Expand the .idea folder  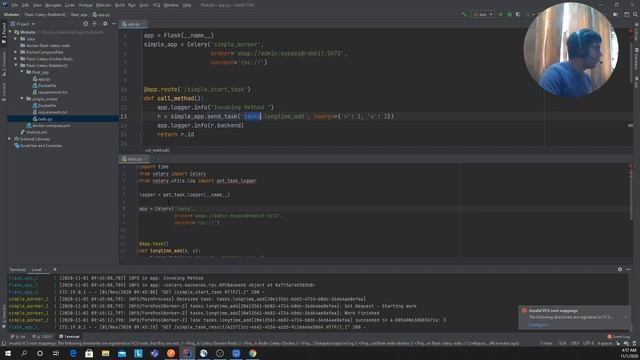click(16, 39)
